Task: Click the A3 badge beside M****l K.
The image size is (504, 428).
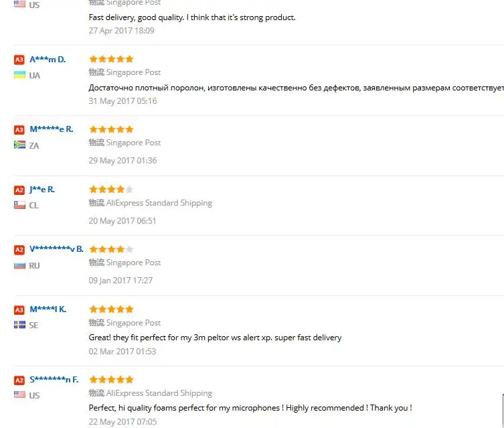Action: click(x=19, y=310)
